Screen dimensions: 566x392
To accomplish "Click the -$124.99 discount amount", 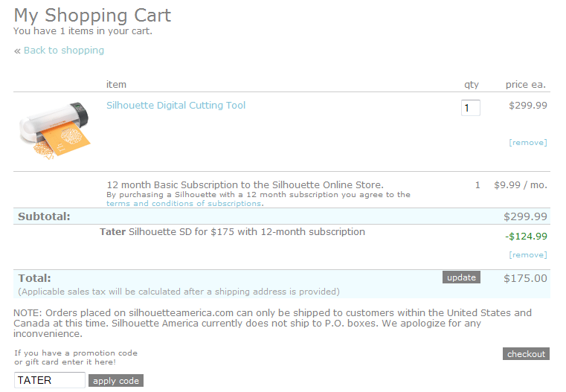I will pos(526,237).
